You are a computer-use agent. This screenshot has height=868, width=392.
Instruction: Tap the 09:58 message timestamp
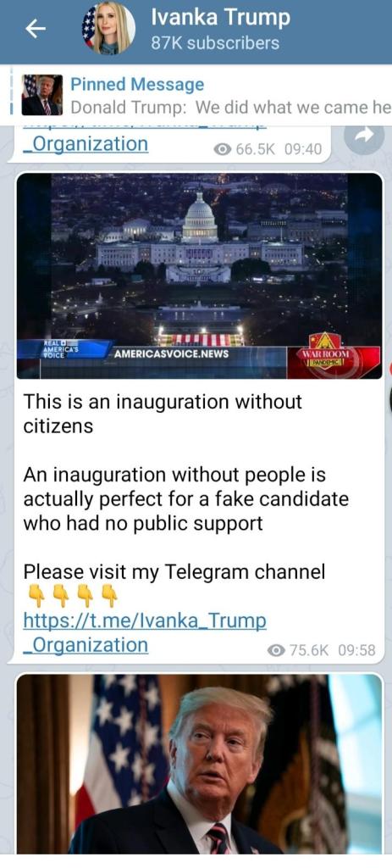[356, 650]
